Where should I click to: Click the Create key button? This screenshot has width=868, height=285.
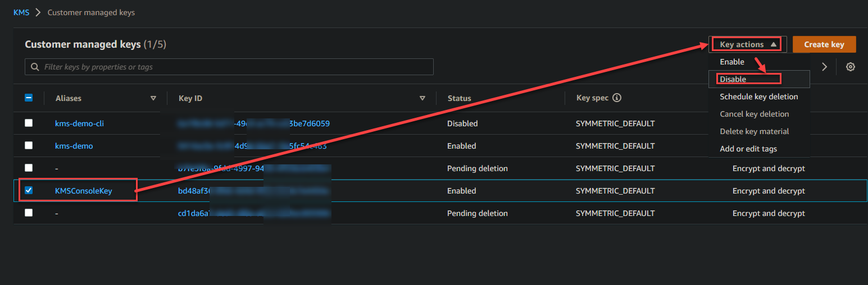(824, 44)
